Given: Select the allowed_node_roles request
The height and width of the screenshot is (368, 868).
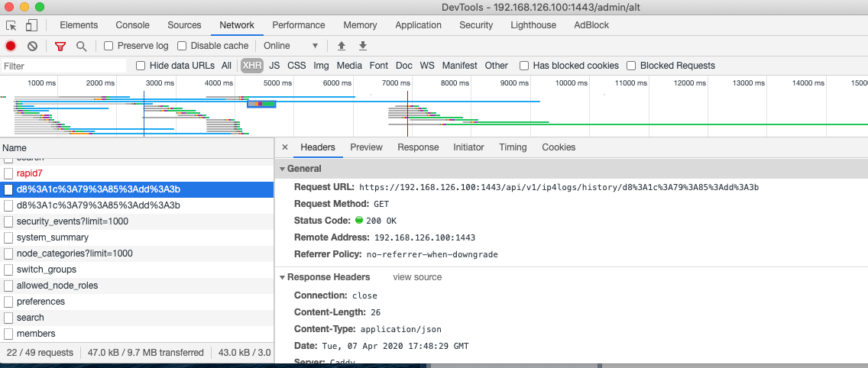Looking at the screenshot, I should pos(137,286).
